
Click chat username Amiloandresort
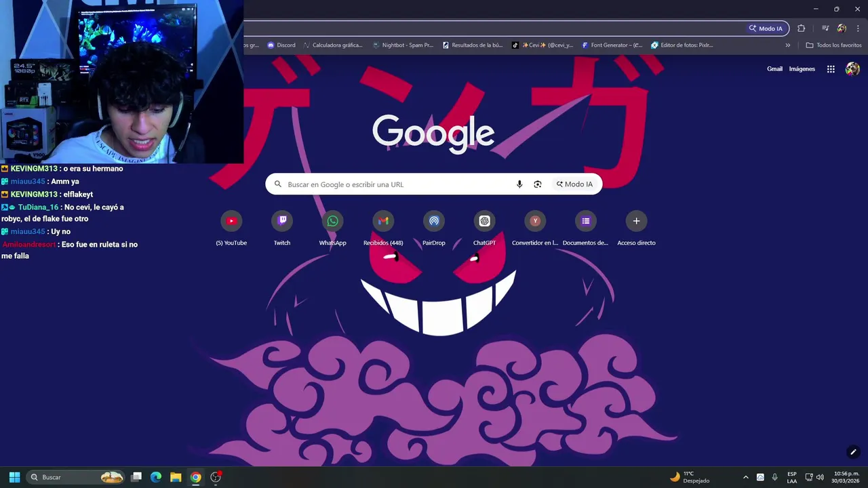click(x=29, y=245)
